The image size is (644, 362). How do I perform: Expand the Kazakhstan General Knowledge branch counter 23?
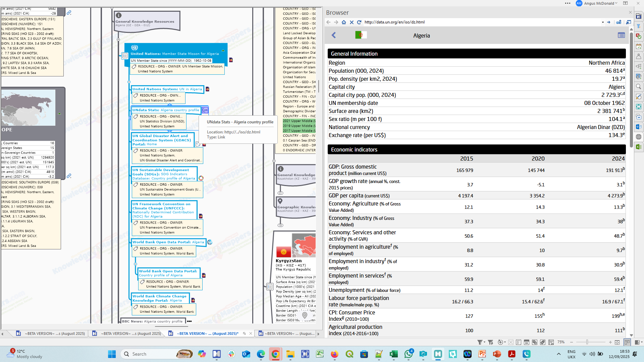tap(280, 193)
